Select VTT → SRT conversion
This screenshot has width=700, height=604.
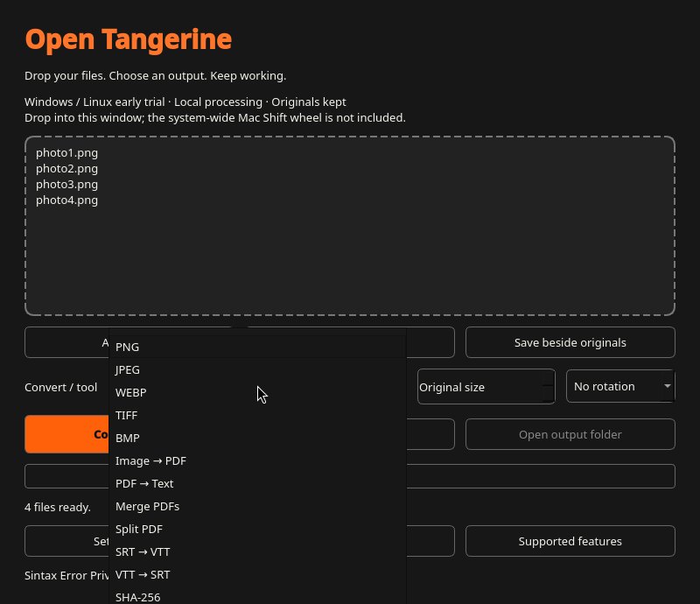click(x=257, y=574)
